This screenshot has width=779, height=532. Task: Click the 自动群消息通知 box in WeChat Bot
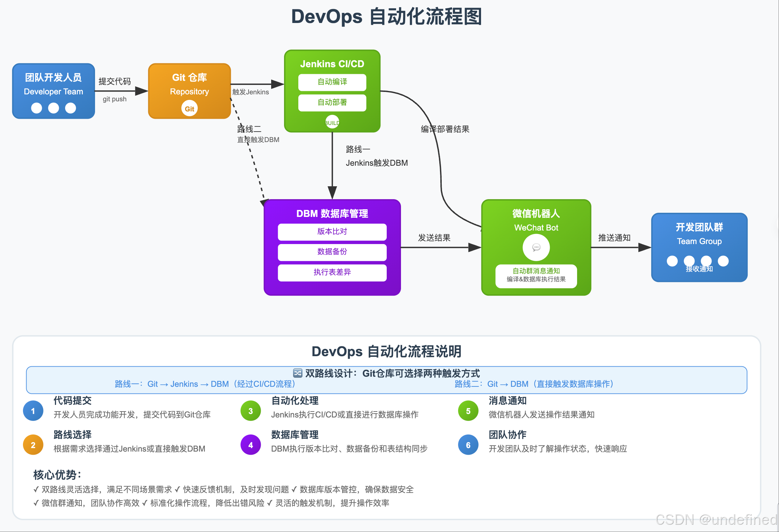pyautogui.click(x=536, y=276)
